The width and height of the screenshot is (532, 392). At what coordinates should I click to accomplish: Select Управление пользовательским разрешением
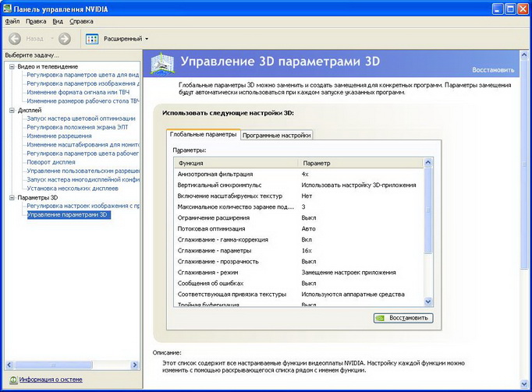point(83,171)
